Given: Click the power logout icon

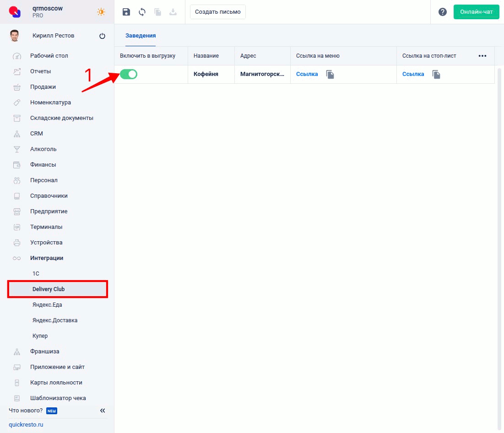Looking at the screenshot, I should click(x=102, y=36).
